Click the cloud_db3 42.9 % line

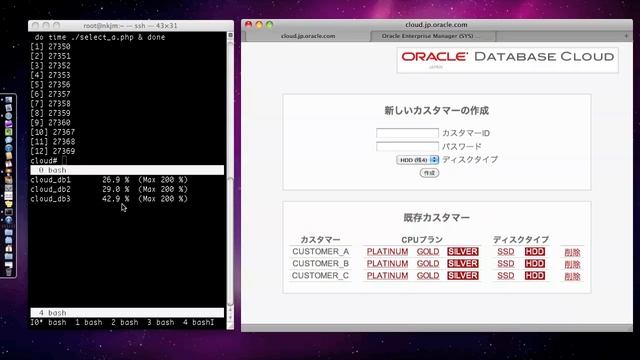(109, 199)
